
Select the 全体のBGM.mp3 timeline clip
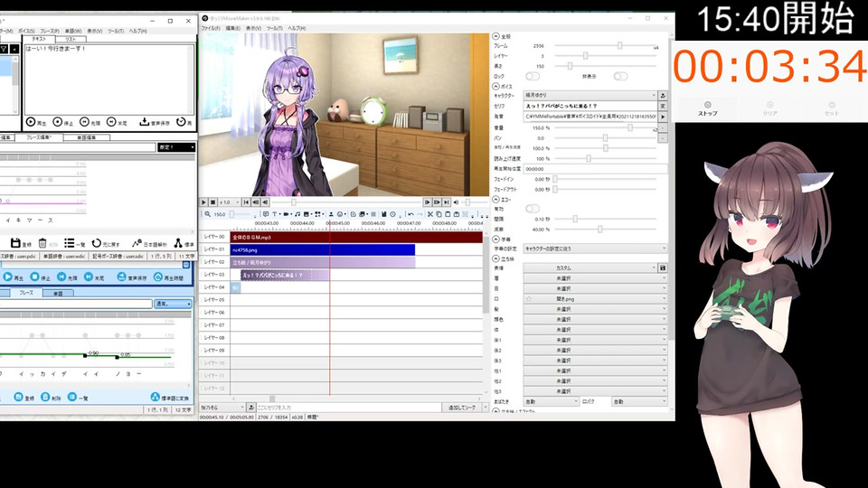pos(356,237)
